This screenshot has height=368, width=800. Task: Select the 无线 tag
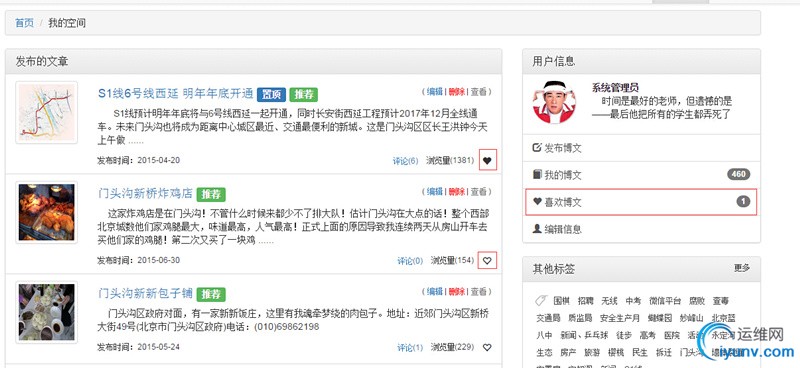pos(609,301)
